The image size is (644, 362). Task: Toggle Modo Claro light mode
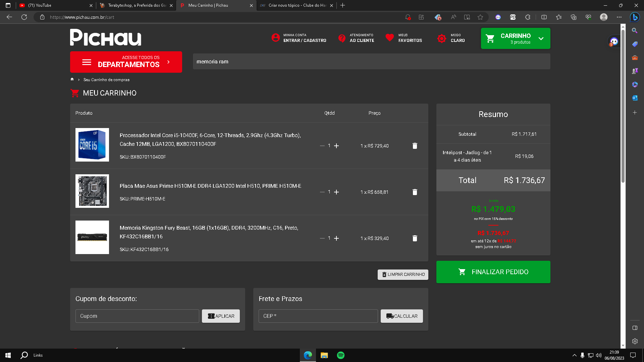click(x=442, y=39)
